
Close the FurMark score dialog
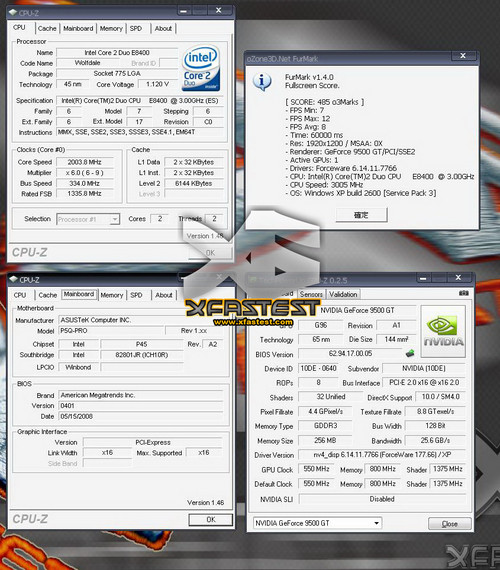pyautogui.click(x=463, y=56)
